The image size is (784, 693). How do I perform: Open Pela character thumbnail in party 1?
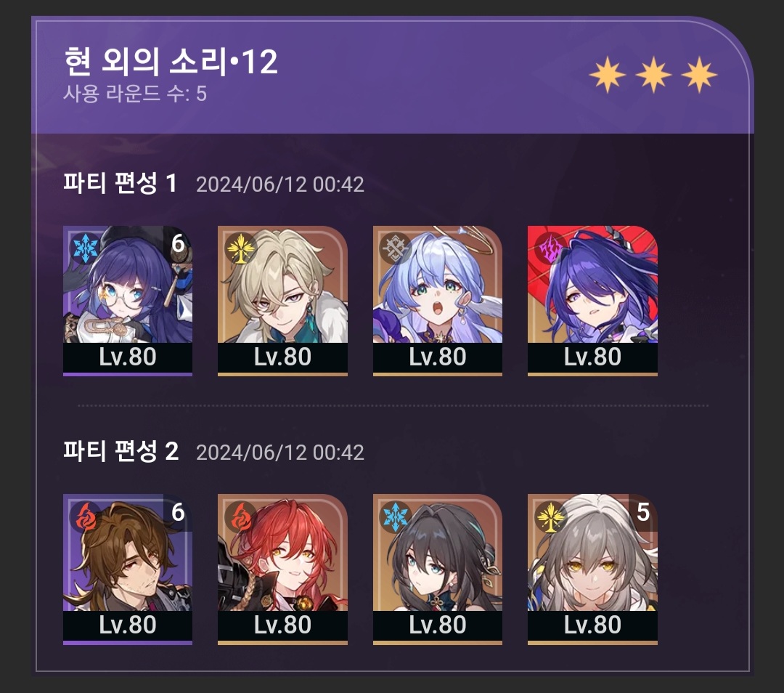tap(128, 300)
